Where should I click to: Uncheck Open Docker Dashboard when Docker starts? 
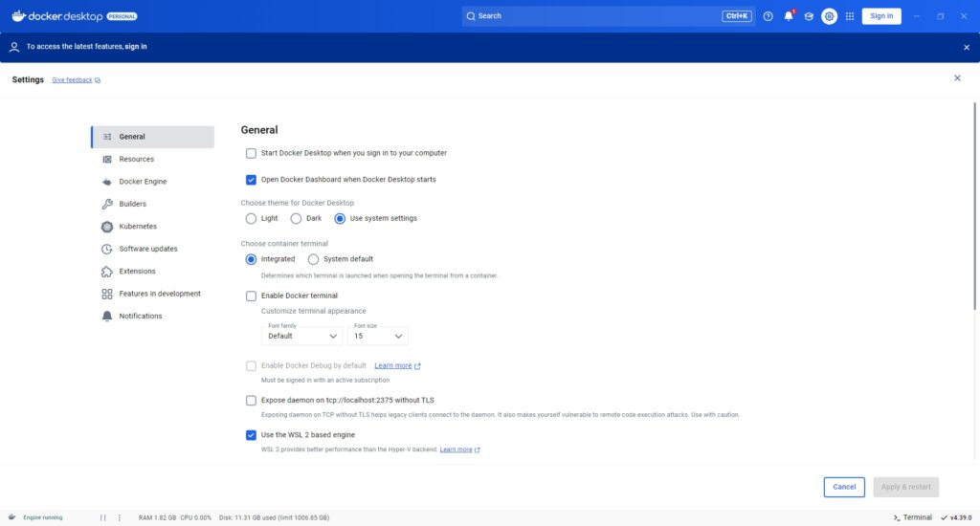pyautogui.click(x=251, y=180)
